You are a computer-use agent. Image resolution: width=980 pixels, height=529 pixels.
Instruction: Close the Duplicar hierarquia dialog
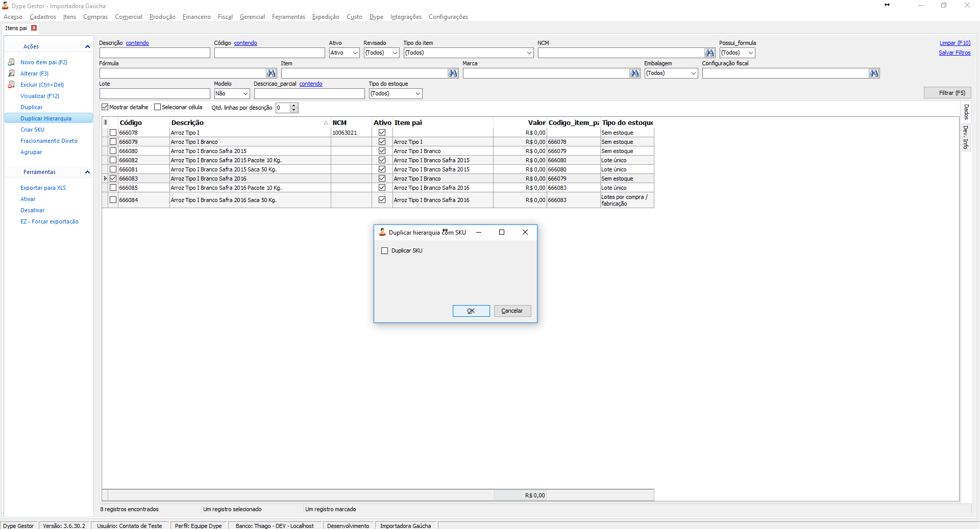tap(525, 232)
